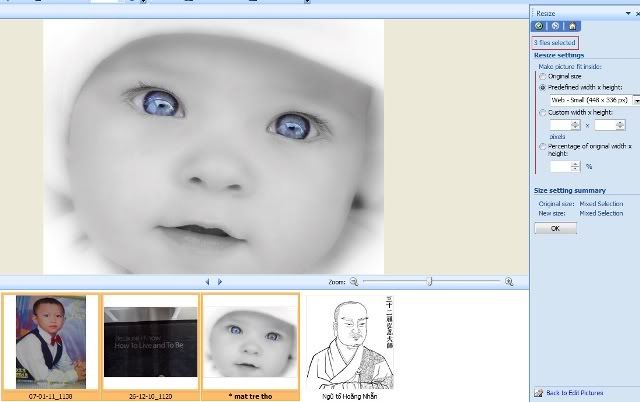The width and height of the screenshot is (640, 402).
Task: Open the Web - Small predefined size dropdown
Action: [636, 100]
